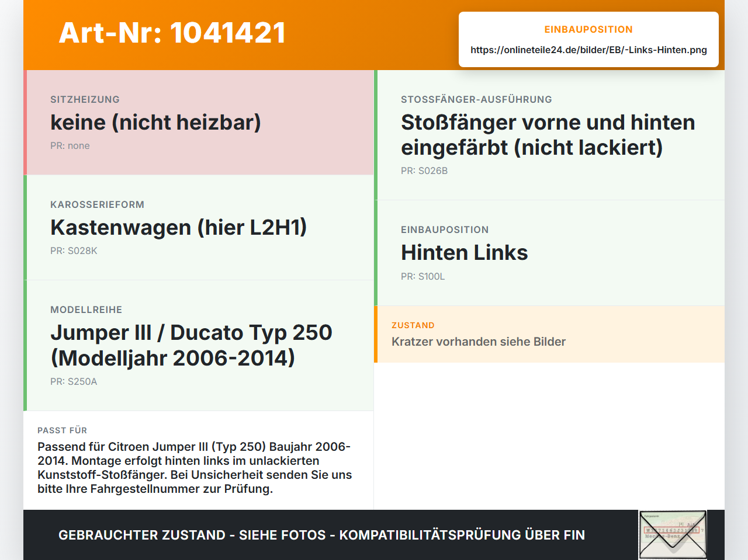Click the Art-Nr: 1041421 heading
The image size is (748, 560).
click(x=172, y=33)
